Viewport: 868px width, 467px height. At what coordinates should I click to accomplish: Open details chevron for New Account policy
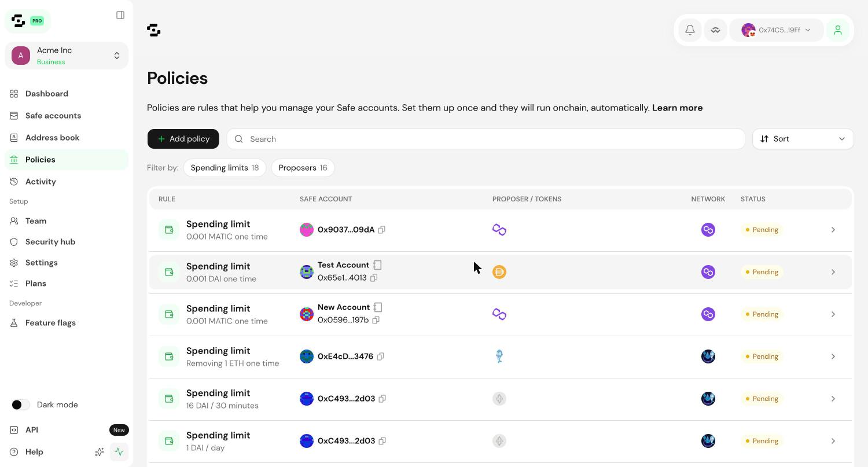click(833, 314)
